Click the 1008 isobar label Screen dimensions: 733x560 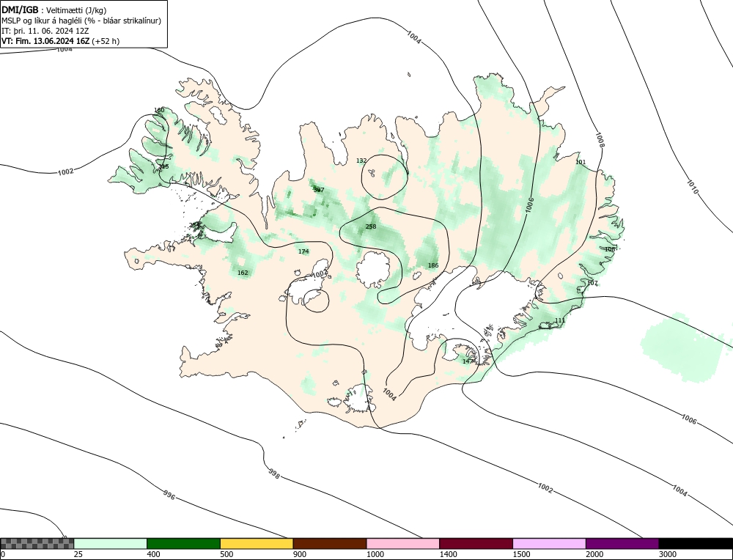pyautogui.click(x=600, y=140)
